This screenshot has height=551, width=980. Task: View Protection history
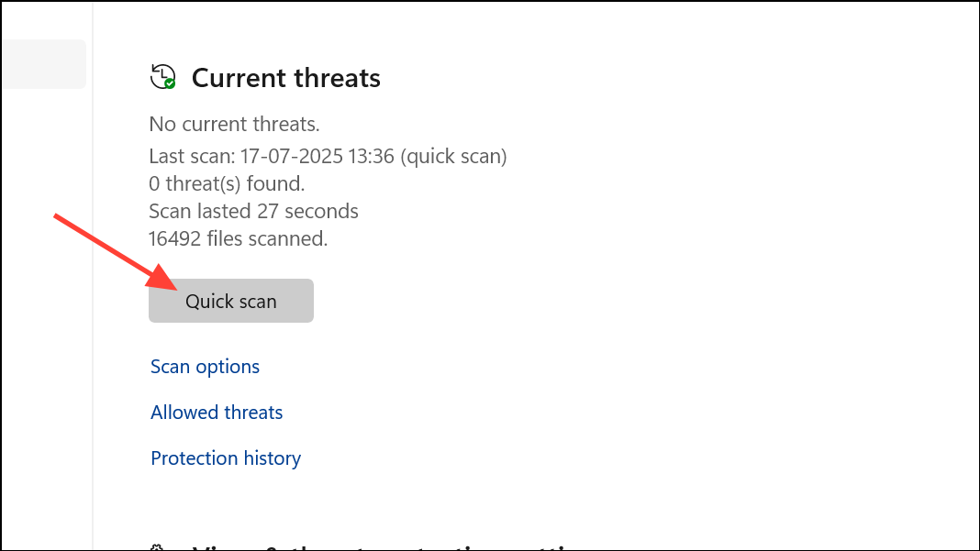226,458
